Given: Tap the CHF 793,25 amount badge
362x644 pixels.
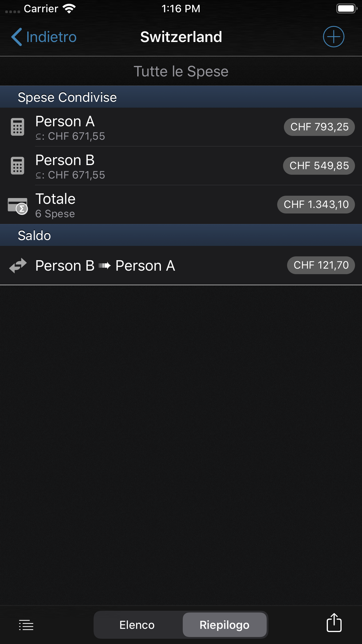Looking at the screenshot, I should click(x=319, y=127).
